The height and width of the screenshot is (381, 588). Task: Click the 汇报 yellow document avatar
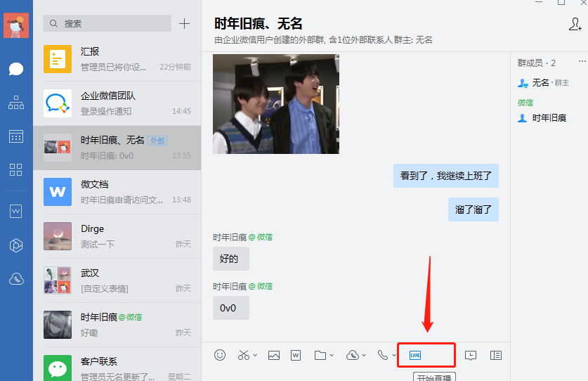coord(58,59)
